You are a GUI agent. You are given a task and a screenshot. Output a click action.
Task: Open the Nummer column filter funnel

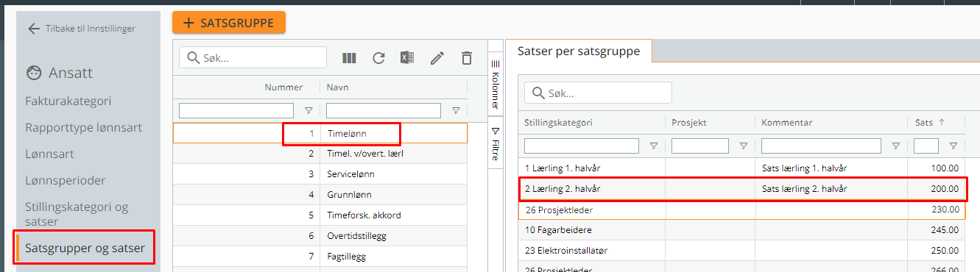pos(309,110)
